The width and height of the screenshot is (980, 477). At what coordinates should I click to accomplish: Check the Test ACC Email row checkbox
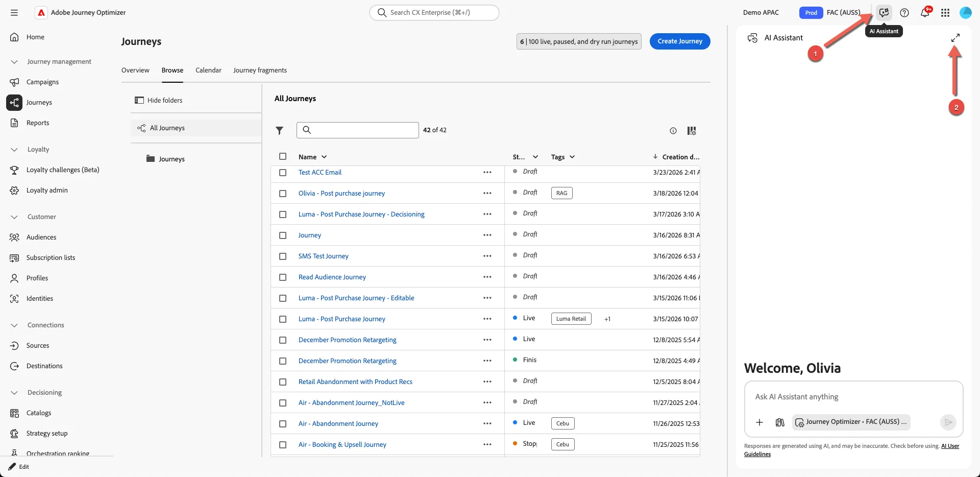(x=283, y=173)
